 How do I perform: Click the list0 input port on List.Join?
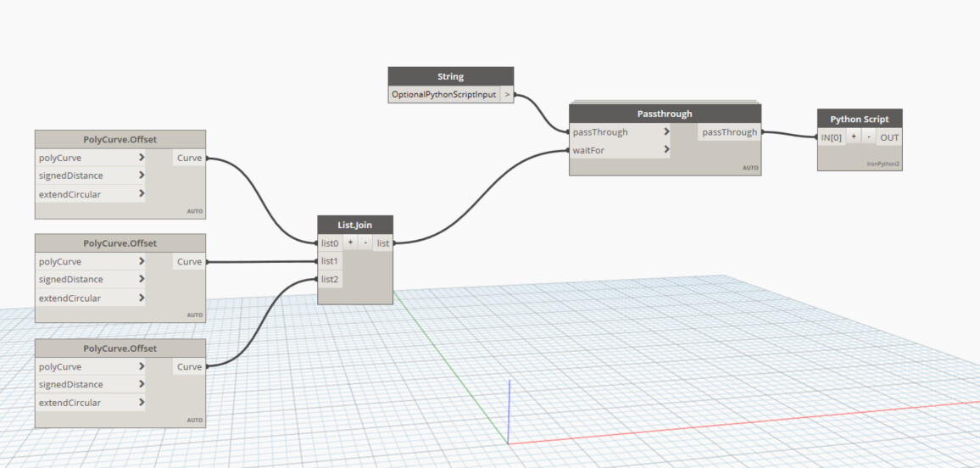(x=330, y=242)
